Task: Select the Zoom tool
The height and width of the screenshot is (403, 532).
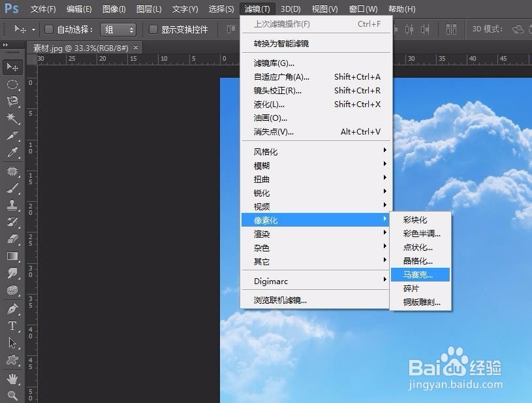Action: [x=12, y=395]
